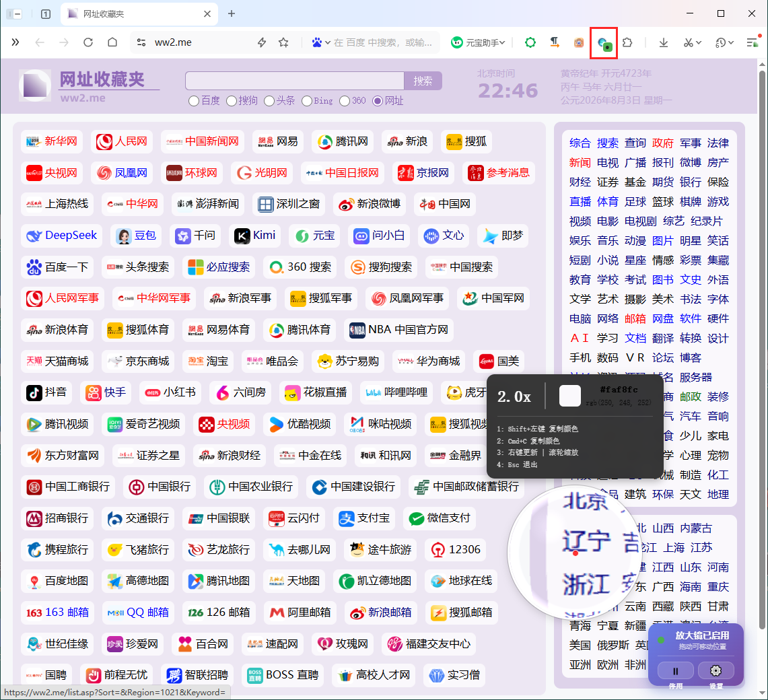Click the page search input field

295,81
